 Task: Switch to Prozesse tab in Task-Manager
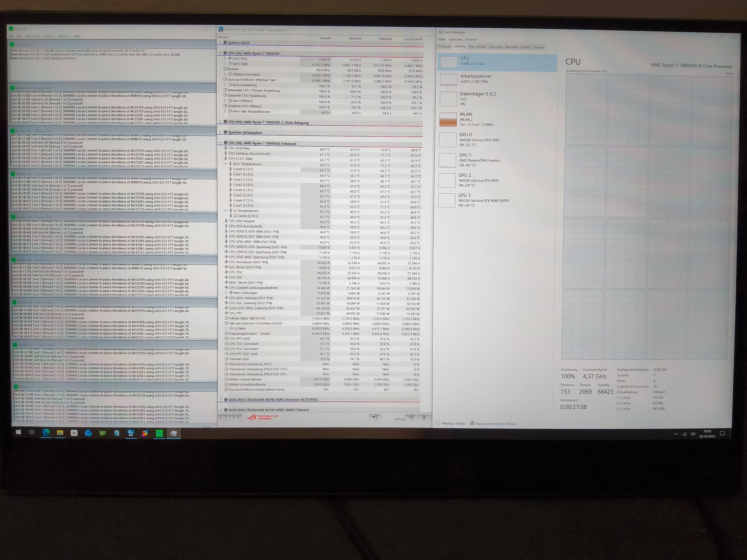click(444, 47)
